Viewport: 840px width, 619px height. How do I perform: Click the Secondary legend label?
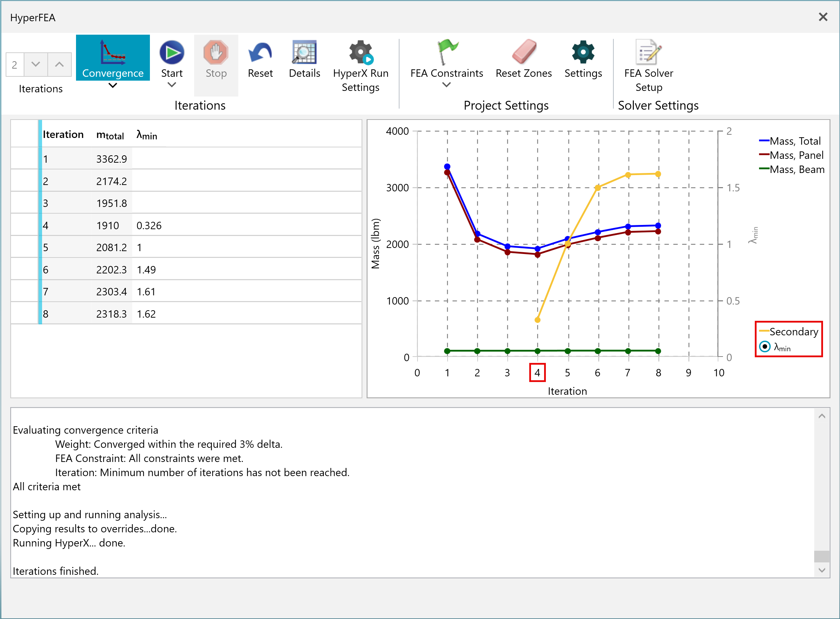(794, 332)
